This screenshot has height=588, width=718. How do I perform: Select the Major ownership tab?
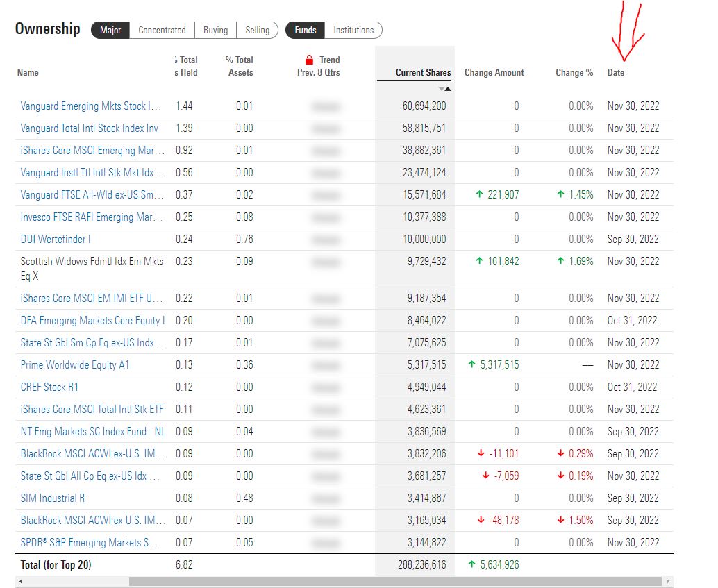point(110,31)
